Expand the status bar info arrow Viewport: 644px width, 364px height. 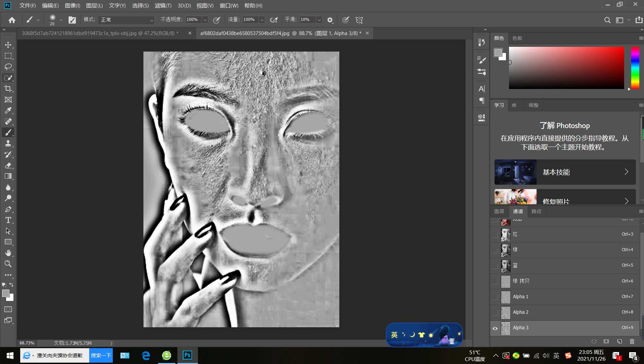click(x=111, y=343)
